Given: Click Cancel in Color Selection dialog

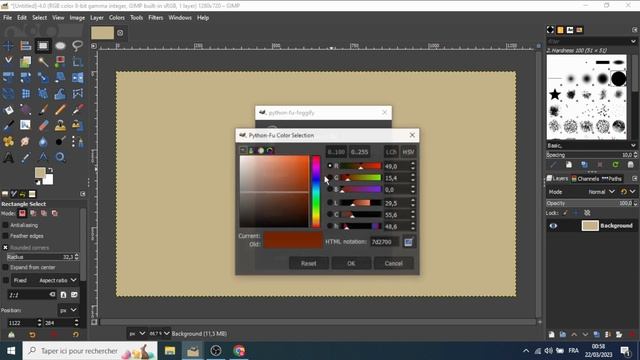Looking at the screenshot, I should [x=393, y=263].
